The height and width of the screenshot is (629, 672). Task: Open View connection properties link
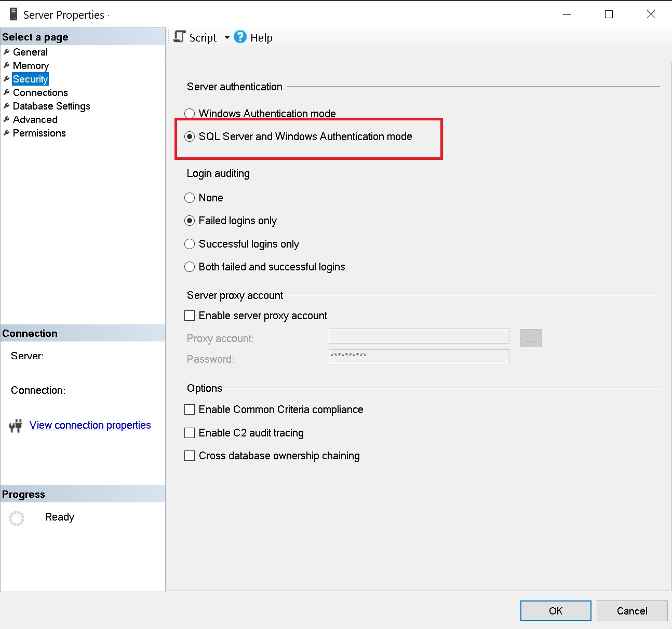[90, 425]
